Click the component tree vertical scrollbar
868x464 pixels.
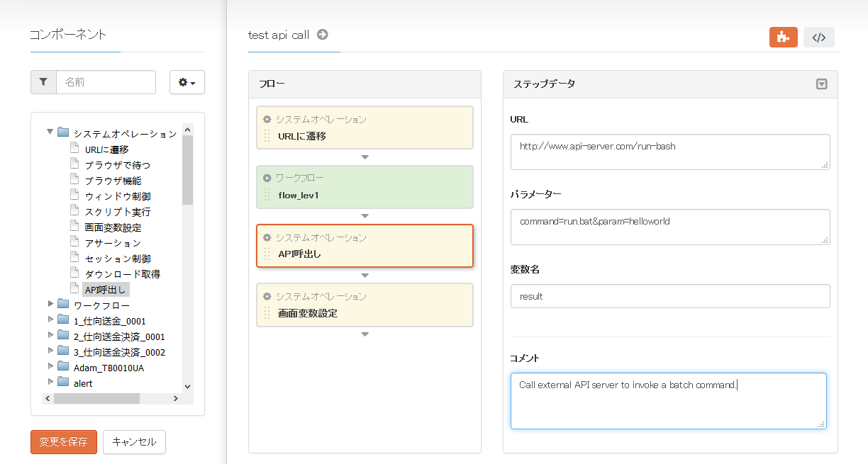[x=187, y=170]
